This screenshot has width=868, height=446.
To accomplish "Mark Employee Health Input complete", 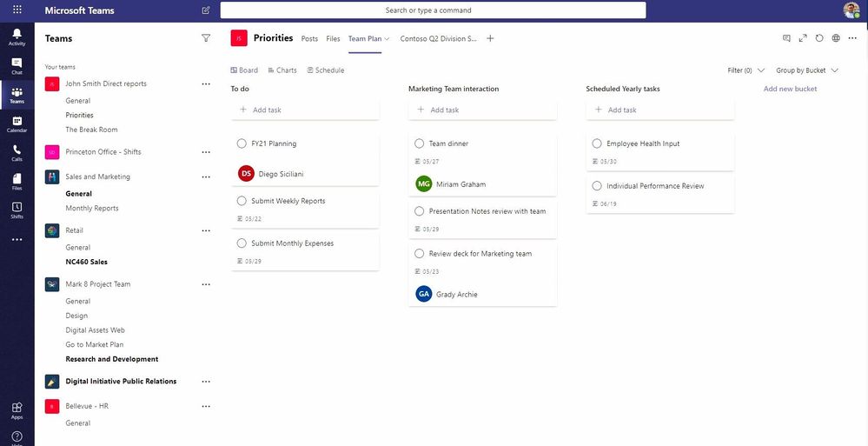I will 597,143.
